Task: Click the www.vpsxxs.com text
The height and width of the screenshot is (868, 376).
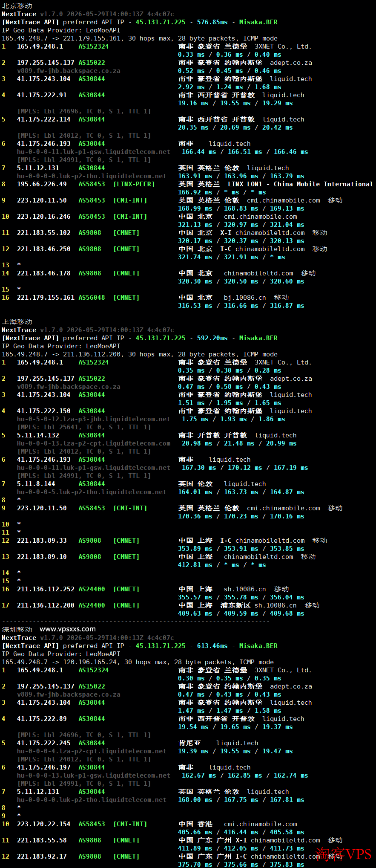Action: tap(68, 629)
